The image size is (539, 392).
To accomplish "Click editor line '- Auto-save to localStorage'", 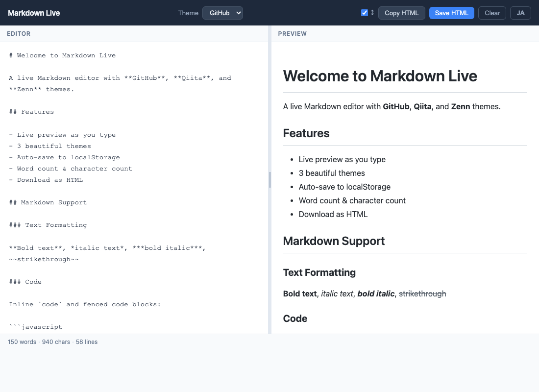I will coord(64,157).
